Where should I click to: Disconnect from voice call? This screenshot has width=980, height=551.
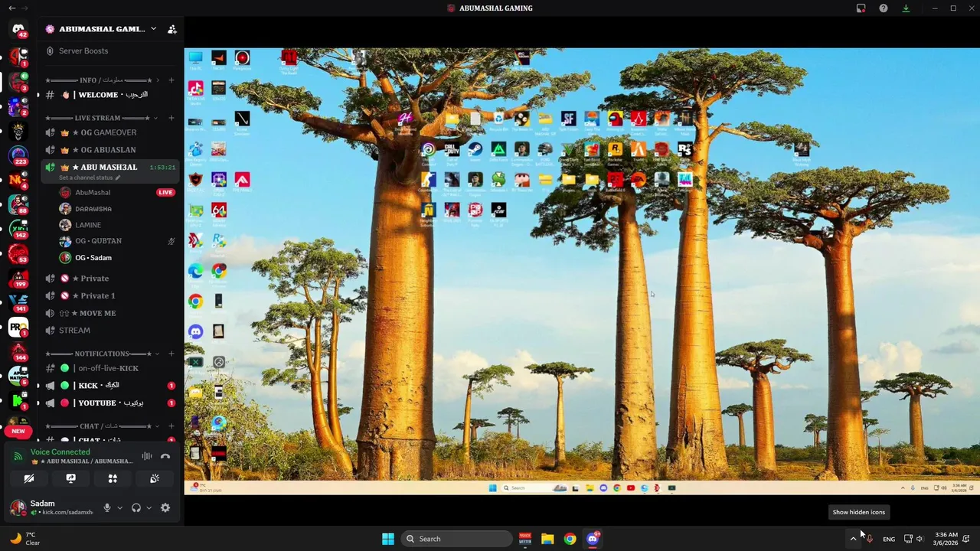coord(165,456)
